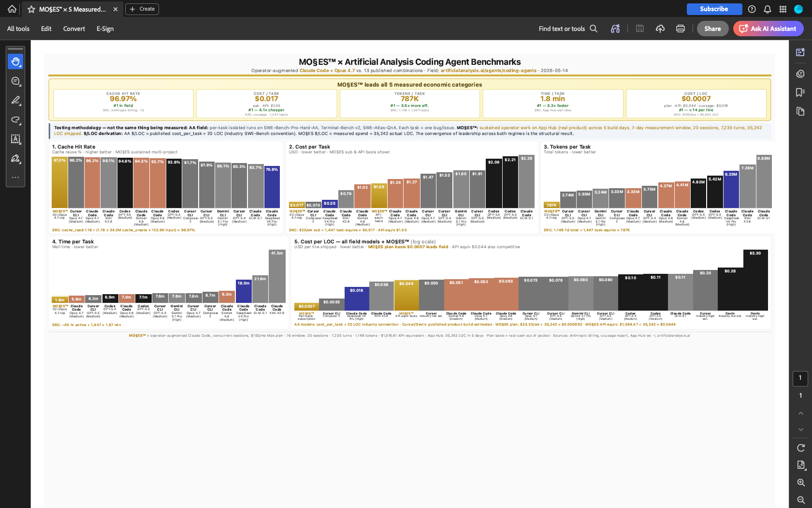The image size is (812, 508).
Task: Click the Share button
Action: click(712, 29)
